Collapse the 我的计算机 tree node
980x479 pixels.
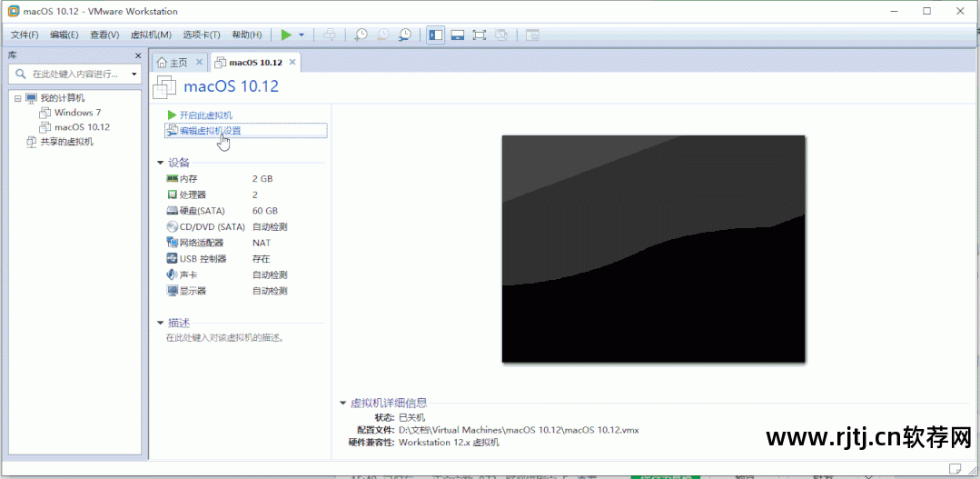click(17, 98)
